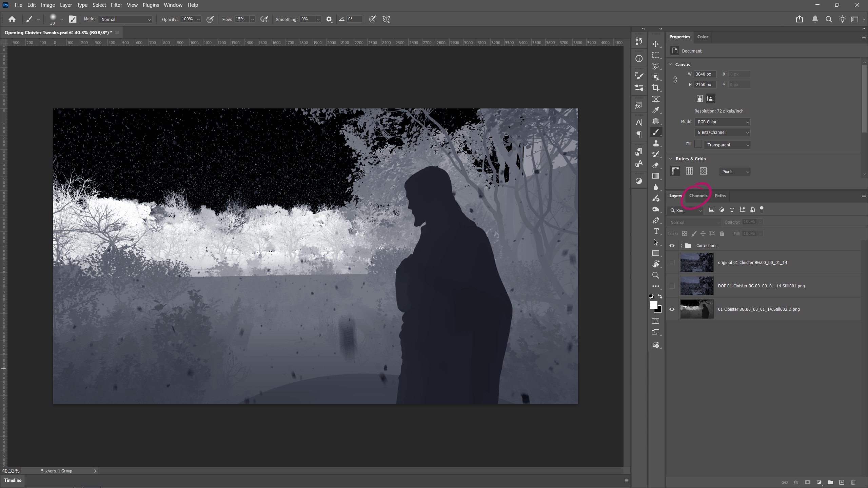
Task: Open the brush blend Mode dropdown
Action: pyautogui.click(x=125, y=19)
